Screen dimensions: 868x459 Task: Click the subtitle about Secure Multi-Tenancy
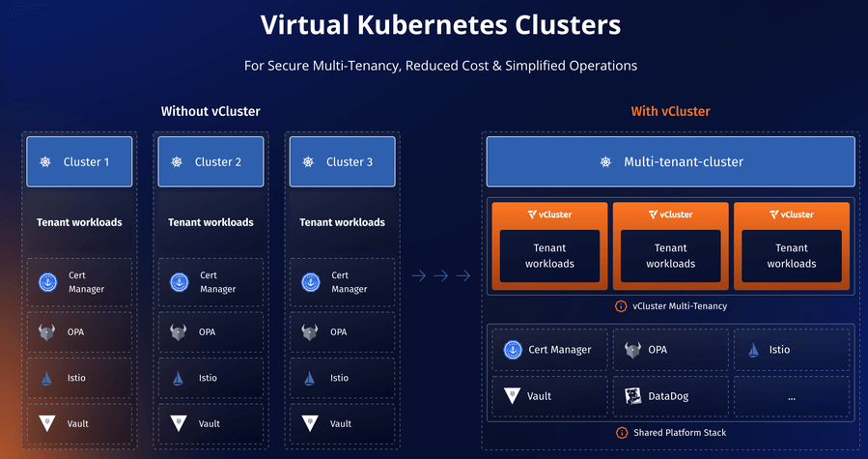(x=440, y=66)
